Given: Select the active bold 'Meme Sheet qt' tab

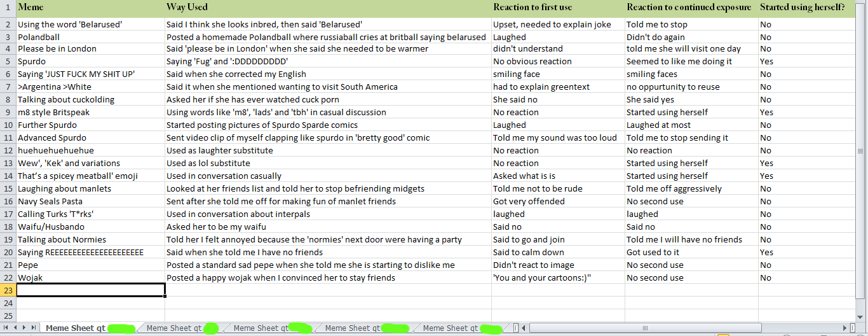Looking at the screenshot, I should [x=90, y=328].
